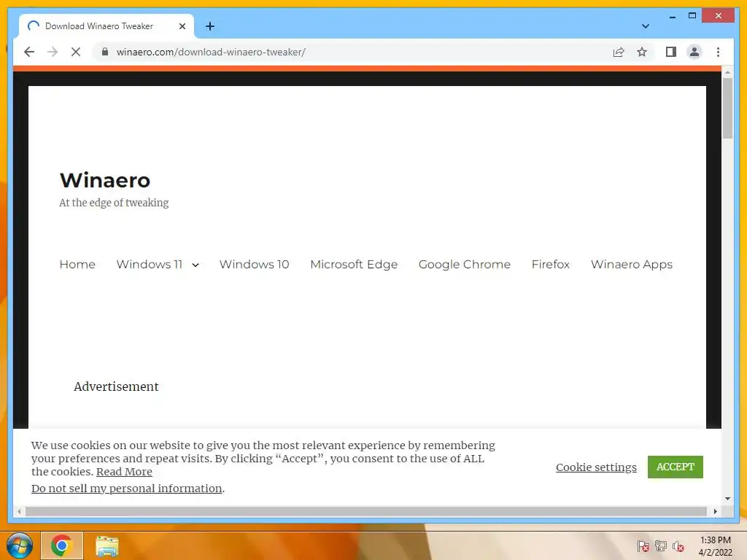The width and height of the screenshot is (747, 560).
Task: Open the Winaero Apps menu item
Action: click(x=632, y=264)
